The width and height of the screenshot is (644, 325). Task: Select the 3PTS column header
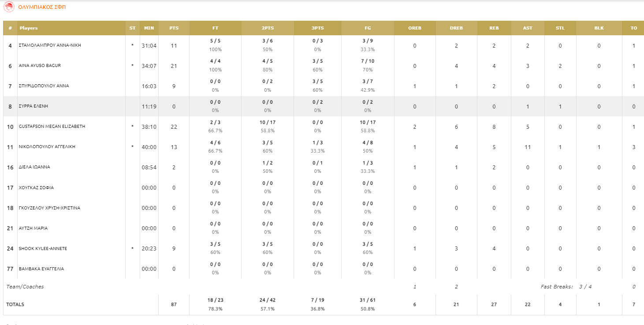(x=318, y=28)
